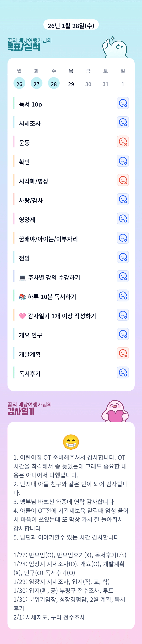Click the sad face icon for 개발계획
The image size is (142, 644).
[123, 353]
